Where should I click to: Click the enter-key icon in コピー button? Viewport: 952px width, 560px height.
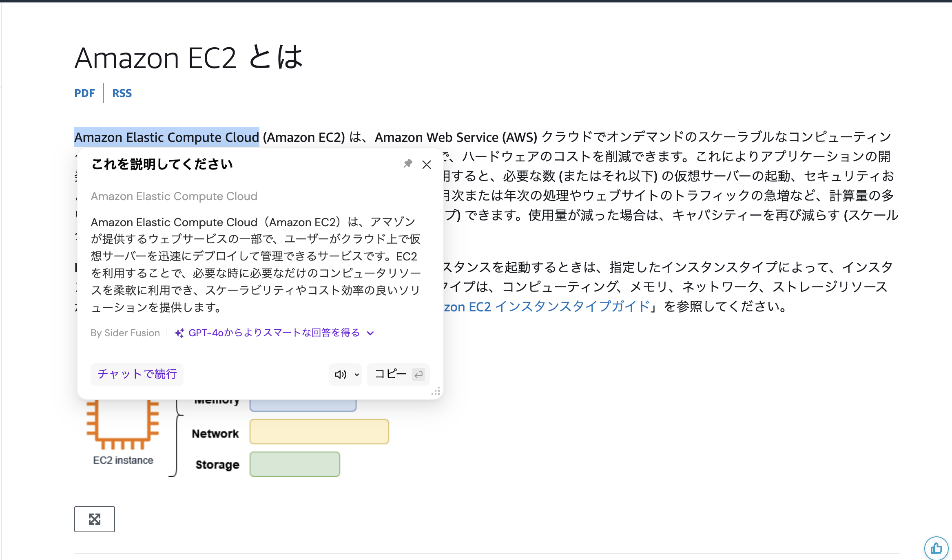click(x=418, y=374)
